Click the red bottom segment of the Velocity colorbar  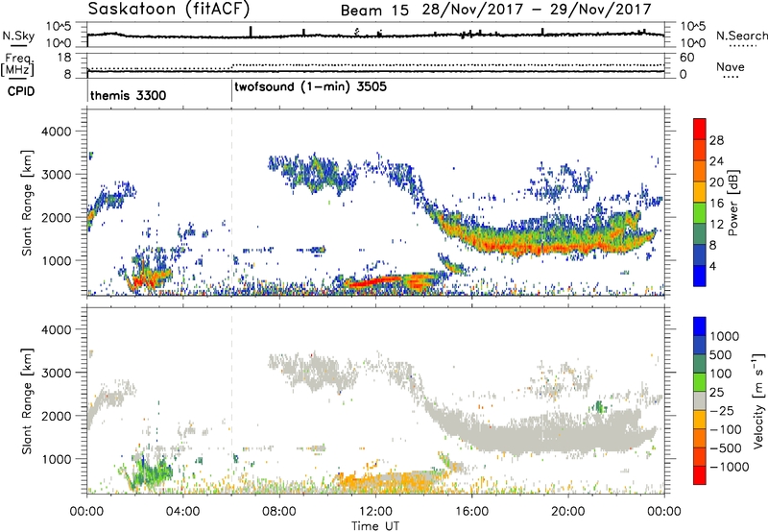[700, 475]
